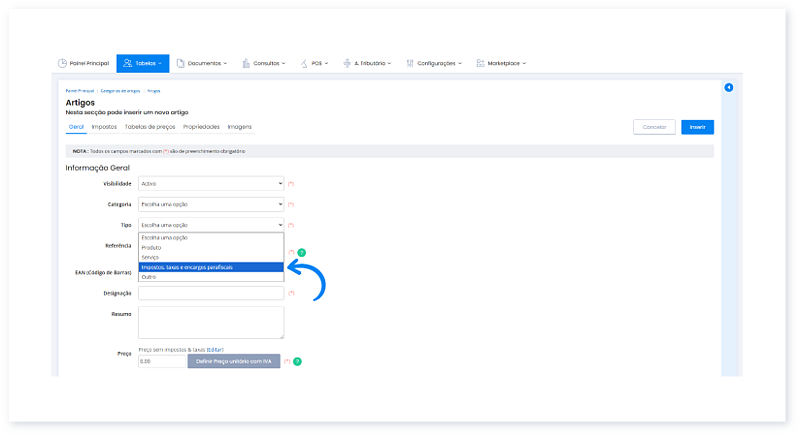The height and width of the screenshot is (436, 800).
Task: Switch to the Impostos tab
Action: pyautogui.click(x=104, y=127)
